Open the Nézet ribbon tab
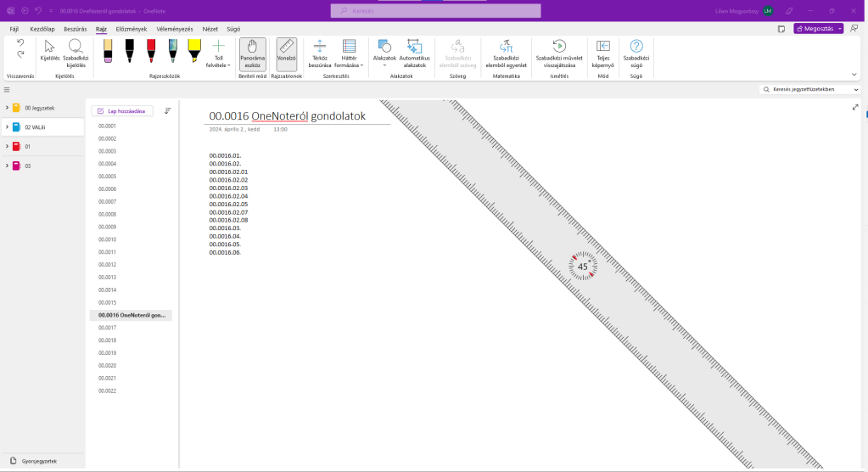Image resolution: width=868 pixels, height=472 pixels. point(210,29)
